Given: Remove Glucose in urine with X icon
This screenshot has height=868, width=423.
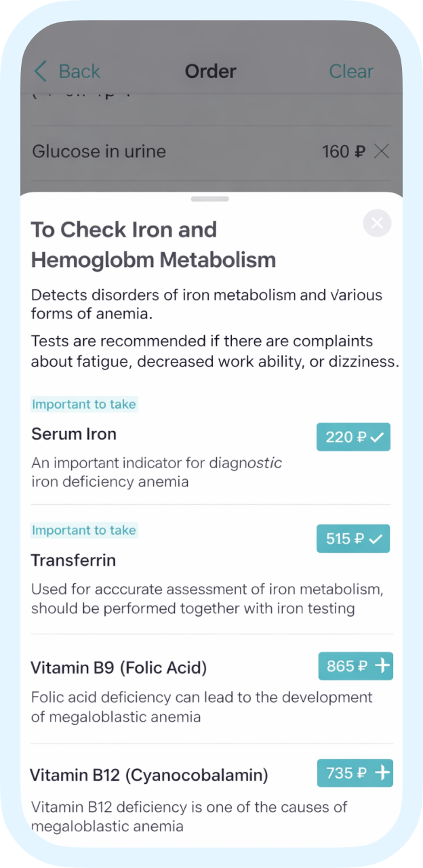Looking at the screenshot, I should tap(382, 151).
